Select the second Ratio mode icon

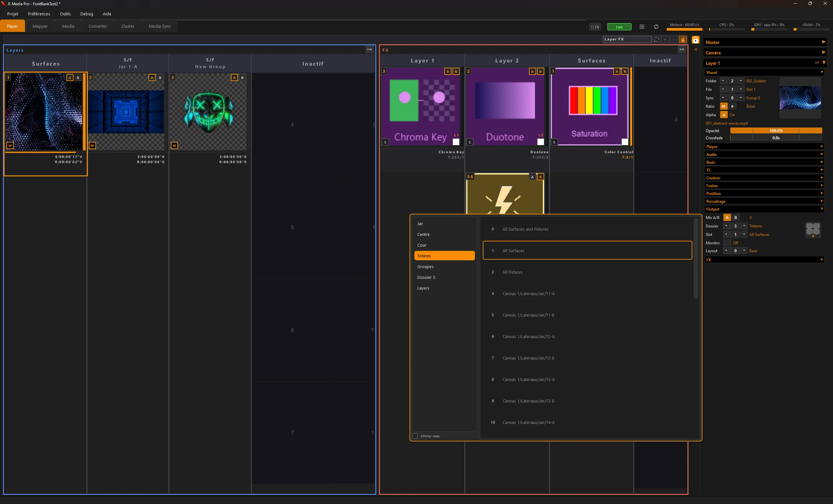[732, 106]
